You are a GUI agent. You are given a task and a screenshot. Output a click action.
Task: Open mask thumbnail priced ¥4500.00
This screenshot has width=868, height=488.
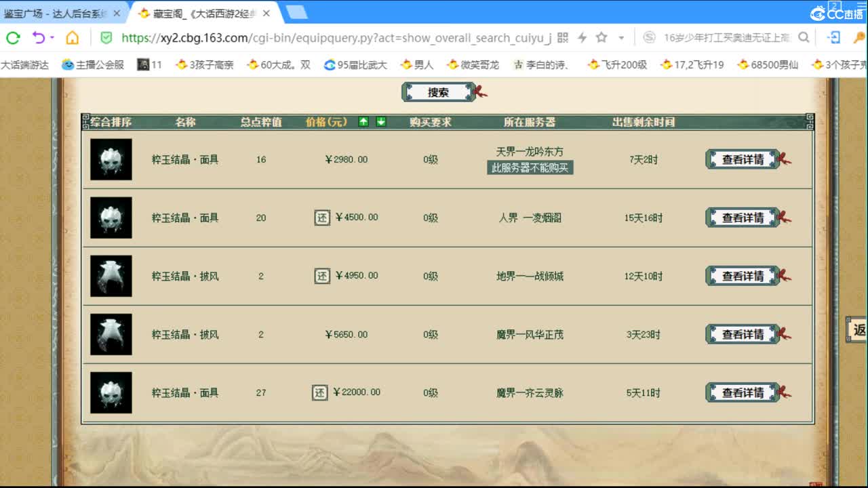tap(111, 218)
